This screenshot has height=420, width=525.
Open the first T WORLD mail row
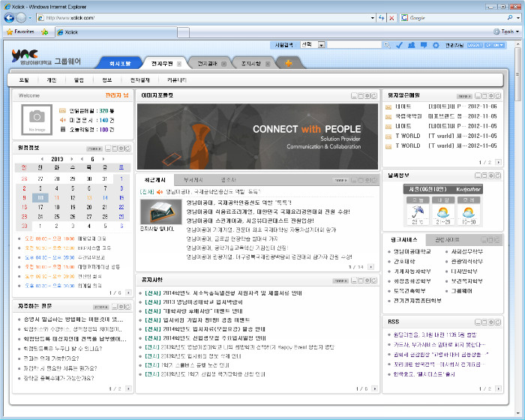(442, 136)
